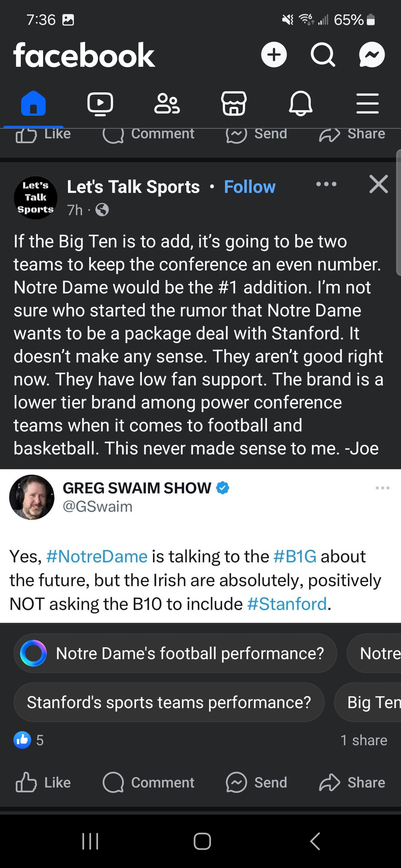Open Let's Talk Sports profile picture
This screenshot has width=401, height=868.
pos(36,198)
